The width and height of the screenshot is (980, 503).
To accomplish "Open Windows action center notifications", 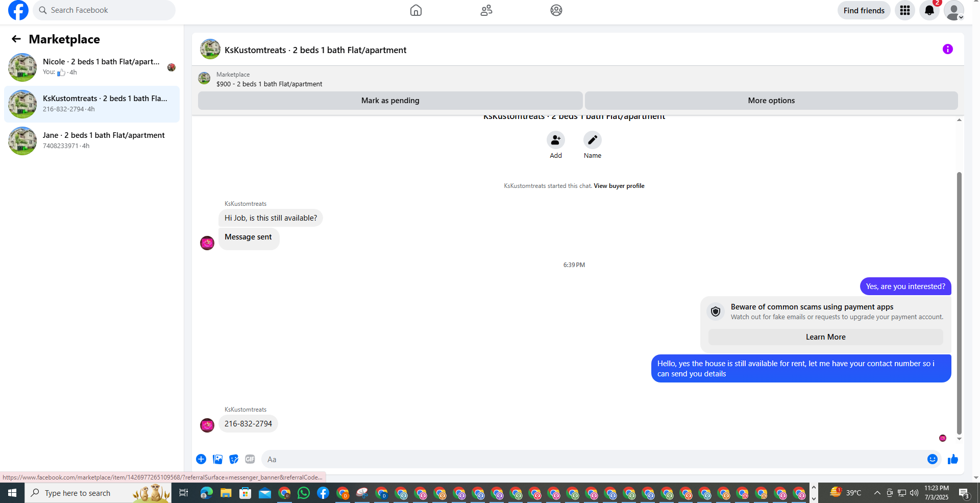I will coord(964,493).
